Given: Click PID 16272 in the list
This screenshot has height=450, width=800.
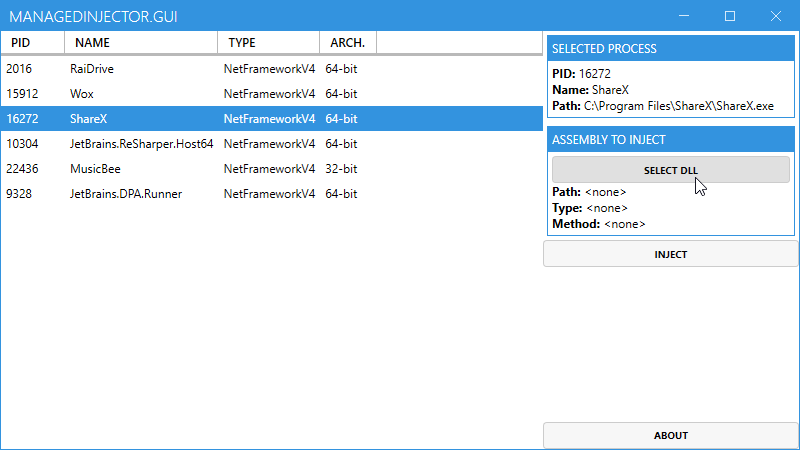Looking at the screenshot, I should pyautogui.click(x=22, y=119).
